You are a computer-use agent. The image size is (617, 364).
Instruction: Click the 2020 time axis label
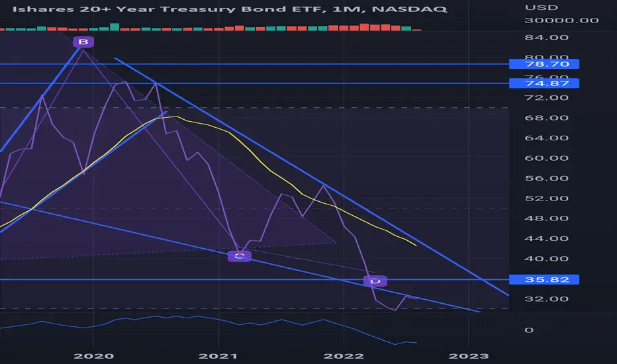pos(93,356)
